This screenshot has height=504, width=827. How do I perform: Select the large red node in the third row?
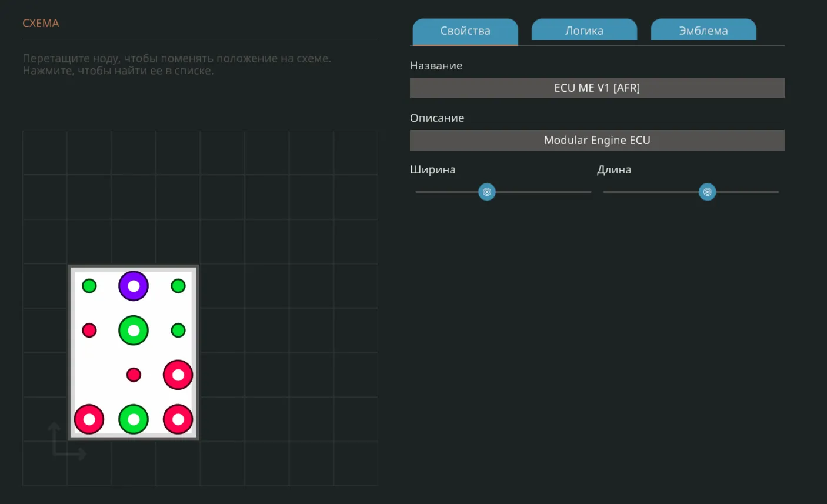(178, 375)
